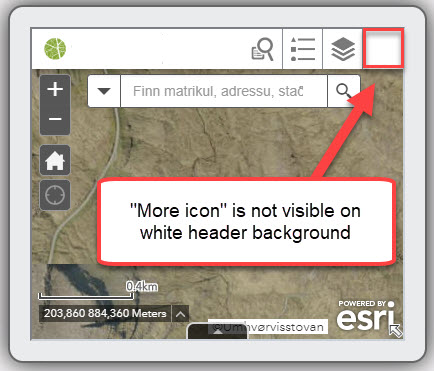Expand coordinate options chevron arrow
Image resolution: width=434 pixels, height=371 pixels.
180,314
